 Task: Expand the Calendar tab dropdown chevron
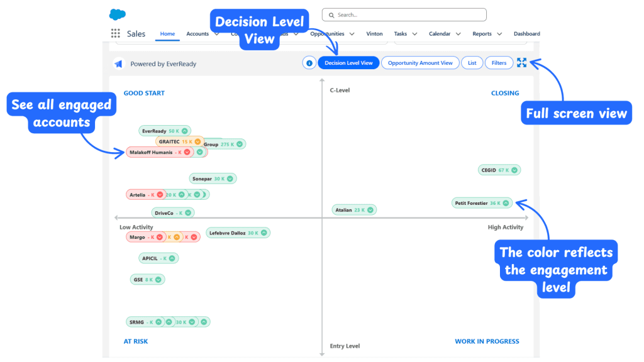[458, 34]
